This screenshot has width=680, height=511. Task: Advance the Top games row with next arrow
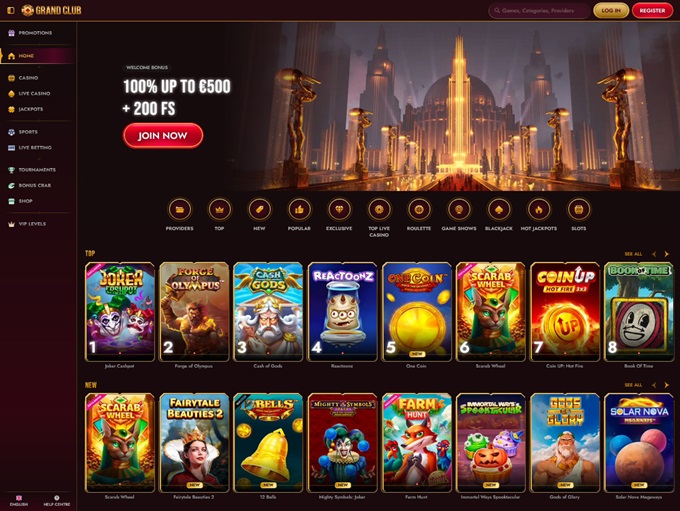click(667, 254)
